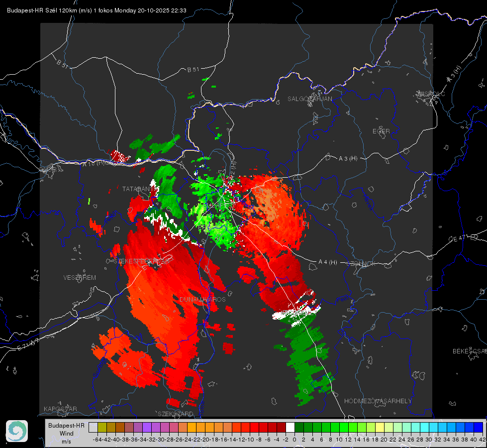Select the rightmost deep blue legend swatch
The image size is (487, 448).
(479, 427)
